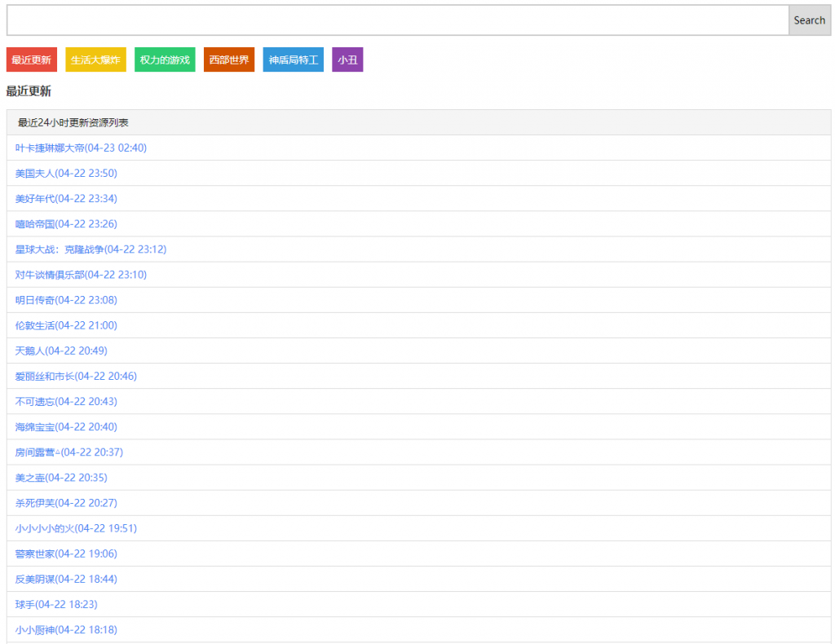Open 星球大战：克隆战争 entry
The height and width of the screenshot is (644, 835).
point(91,249)
